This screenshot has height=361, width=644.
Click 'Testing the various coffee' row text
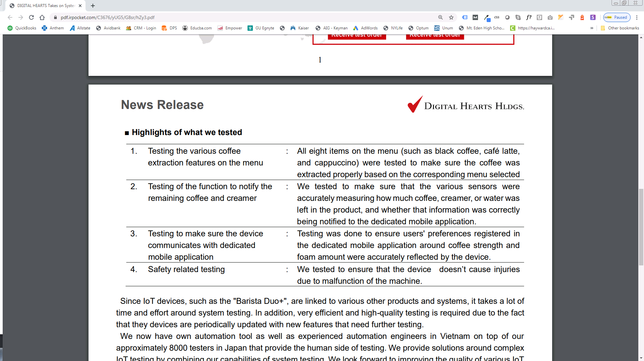[x=194, y=151]
